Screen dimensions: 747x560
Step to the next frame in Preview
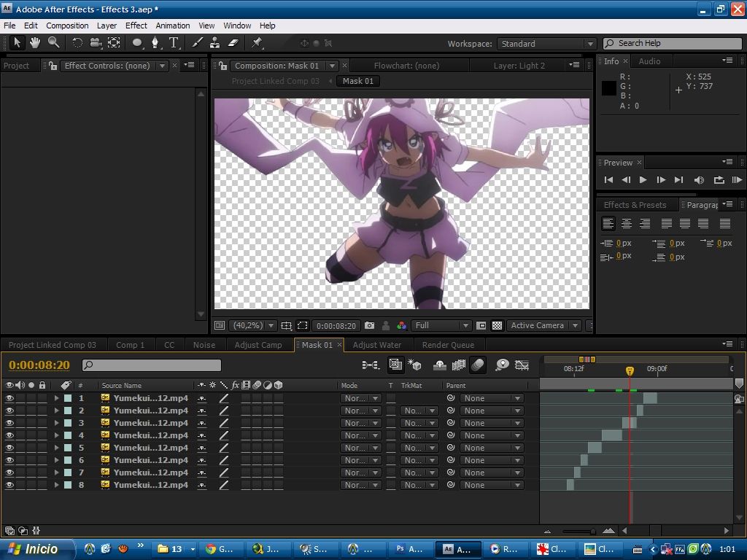[661, 179]
